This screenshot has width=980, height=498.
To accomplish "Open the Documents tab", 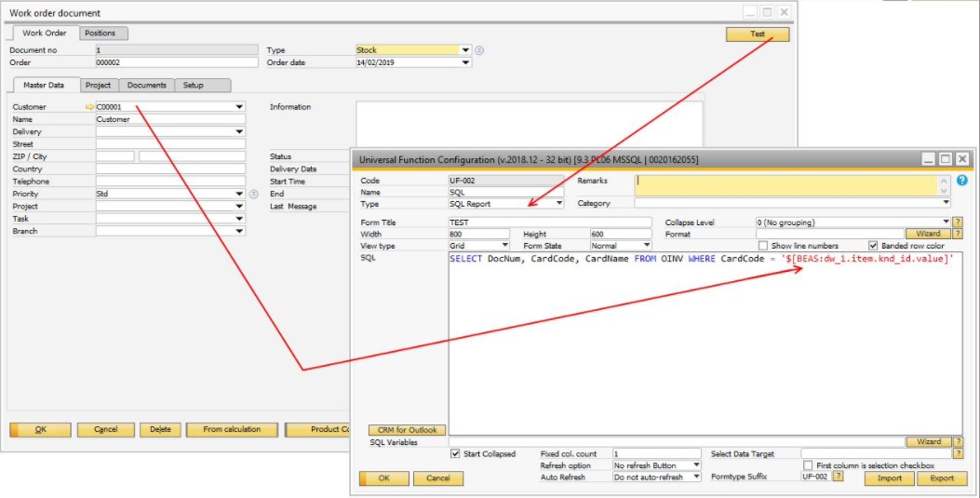I will pyautogui.click(x=146, y=86).
